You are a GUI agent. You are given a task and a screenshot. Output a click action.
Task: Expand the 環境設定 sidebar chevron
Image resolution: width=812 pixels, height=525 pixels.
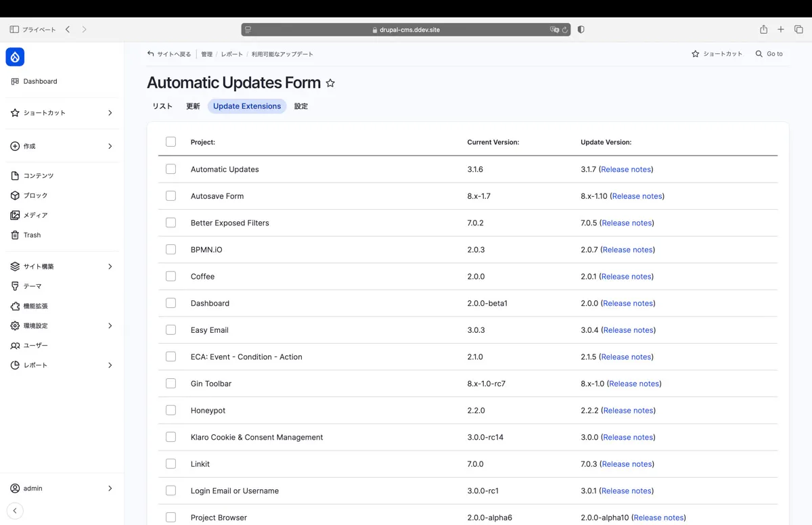coord(110,326)
